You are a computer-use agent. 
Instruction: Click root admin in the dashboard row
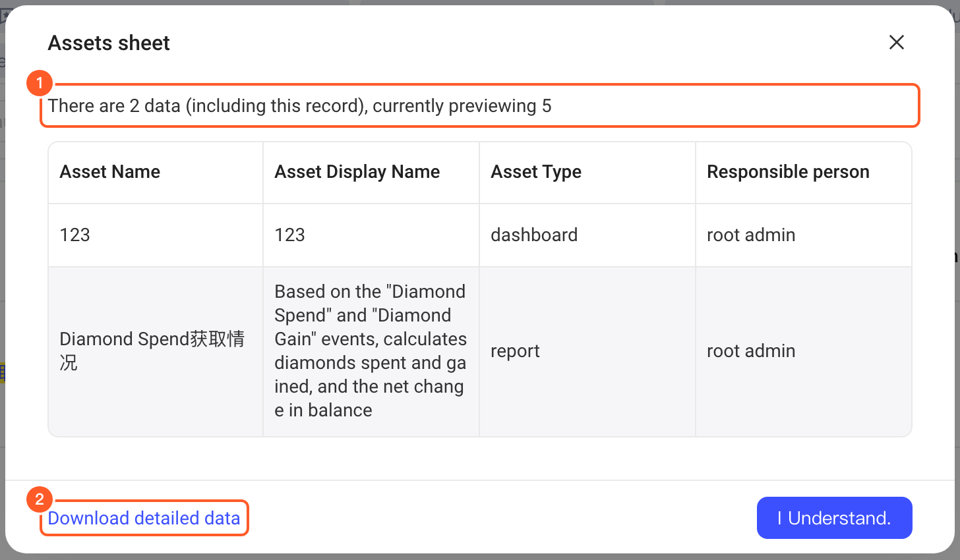pos(804,235)
